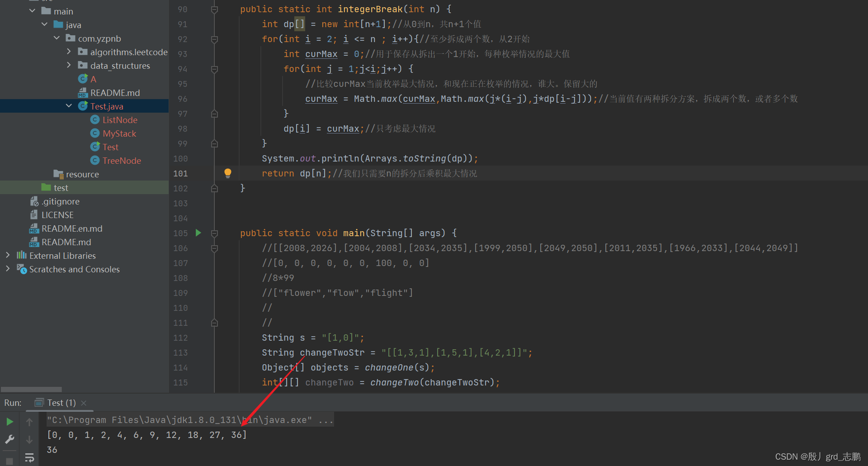Click the .gitignore file icon
The height and width of the screenshot is (466, 868).
tap(34, 201)
